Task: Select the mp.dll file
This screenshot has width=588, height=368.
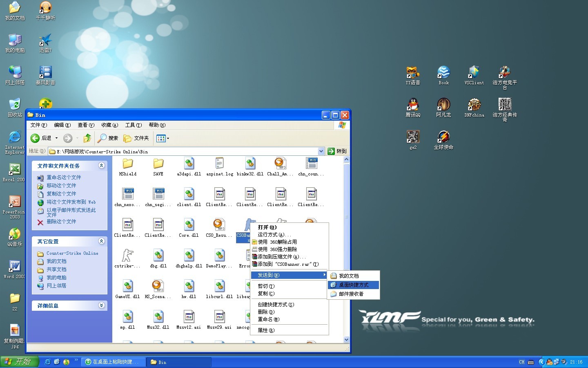Action: pos(127,320)
